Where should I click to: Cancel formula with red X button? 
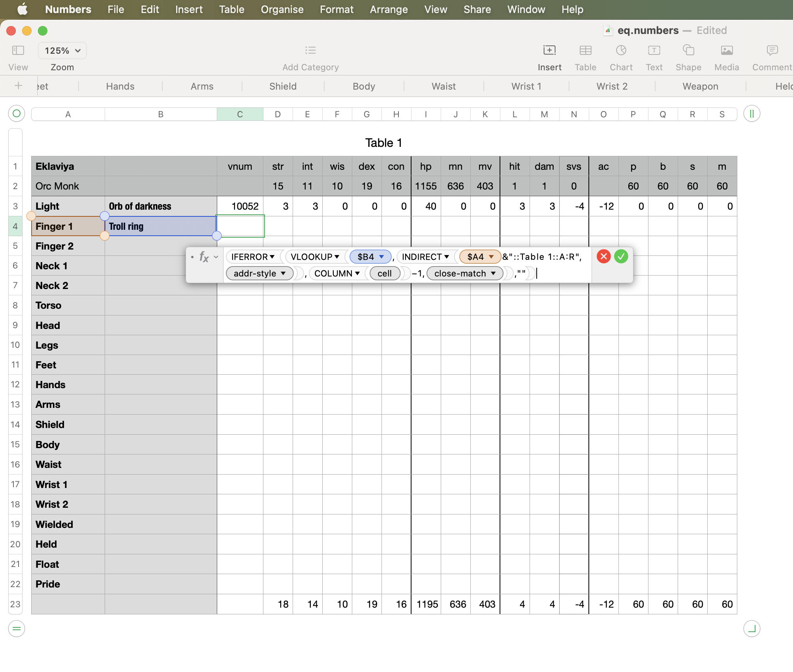[603, 257]
